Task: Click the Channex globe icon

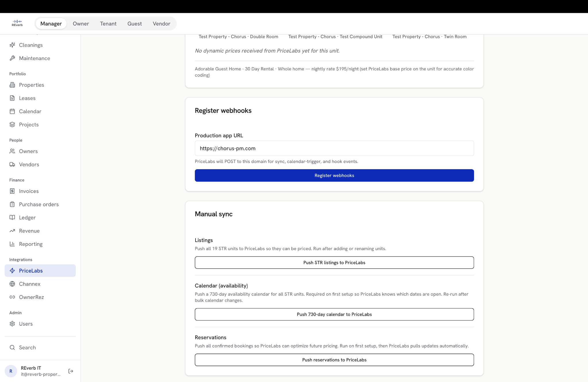Action: (12, 284)
